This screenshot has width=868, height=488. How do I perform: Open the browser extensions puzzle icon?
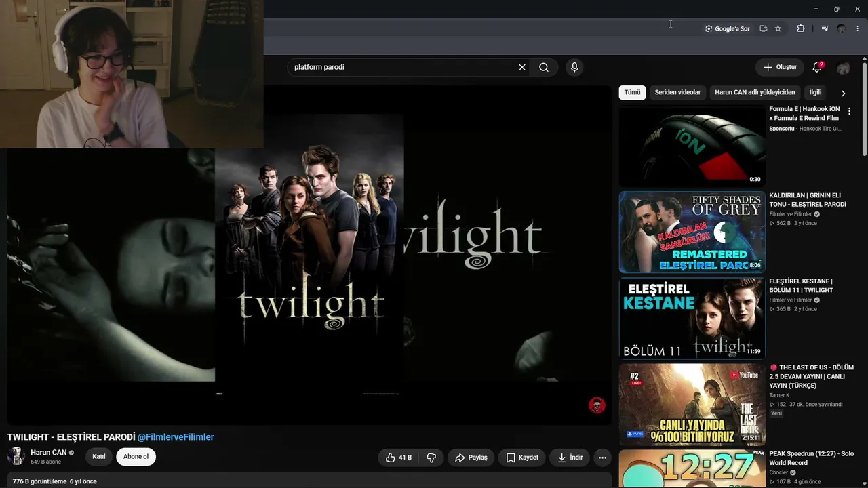[x=801, y=28]
